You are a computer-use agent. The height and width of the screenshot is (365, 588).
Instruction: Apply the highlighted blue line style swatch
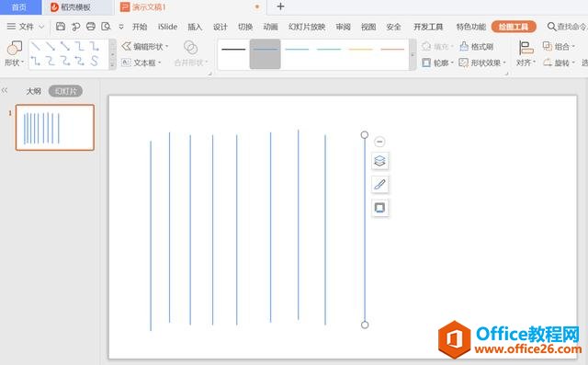(x=266, y=53)
